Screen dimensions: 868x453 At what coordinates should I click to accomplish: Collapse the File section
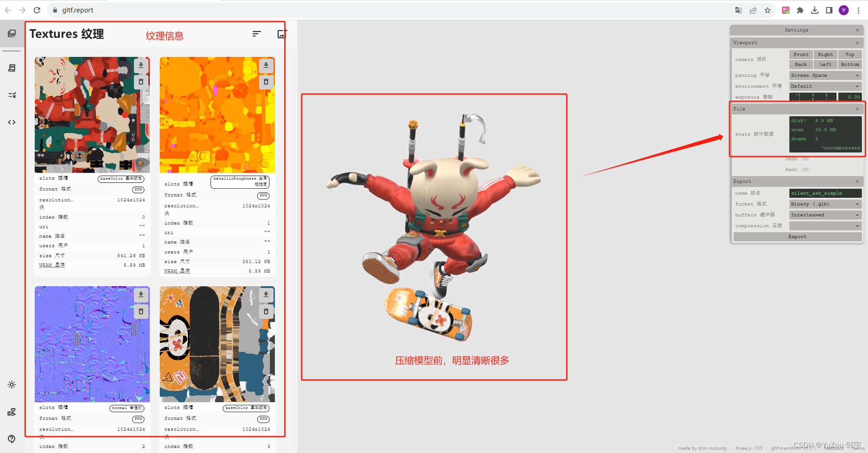[797, 109]
